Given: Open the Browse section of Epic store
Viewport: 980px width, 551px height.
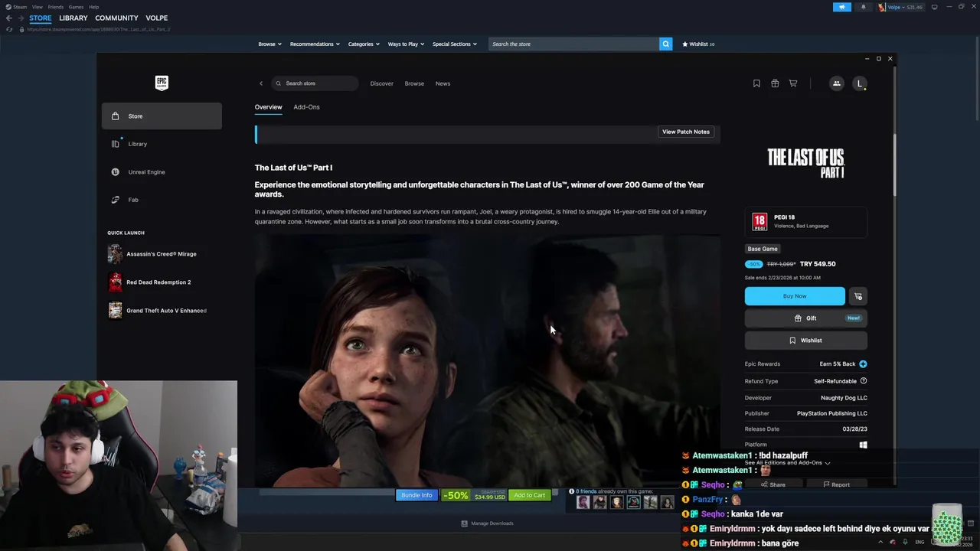Looking at the screenshot, I should click(414, 83).
